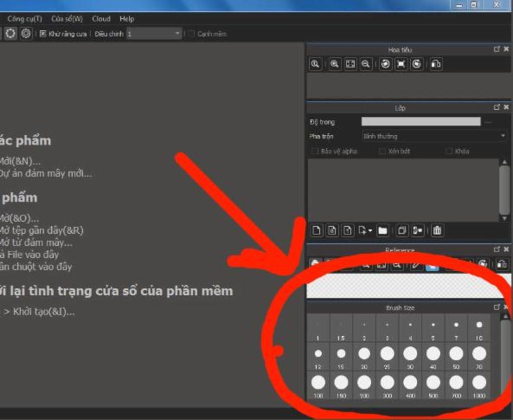Select brush size 10
513x420 pixels.
click(x=479, y=328)
